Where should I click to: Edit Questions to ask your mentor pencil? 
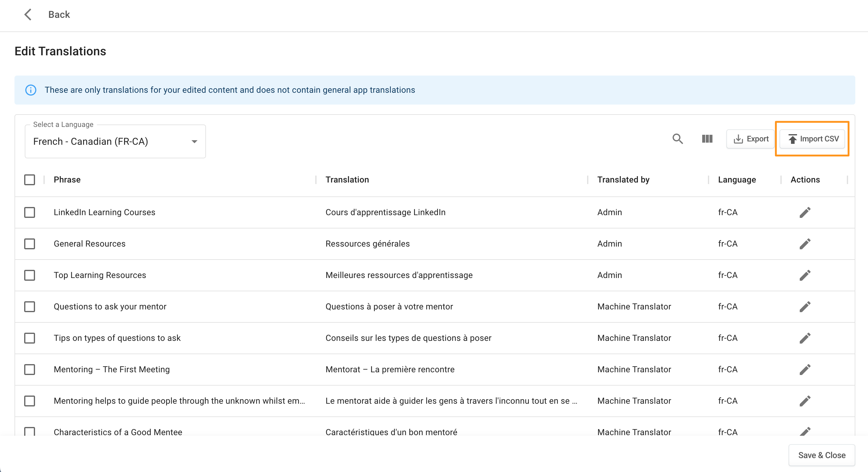pyautogui.click(x=805, y=306)
